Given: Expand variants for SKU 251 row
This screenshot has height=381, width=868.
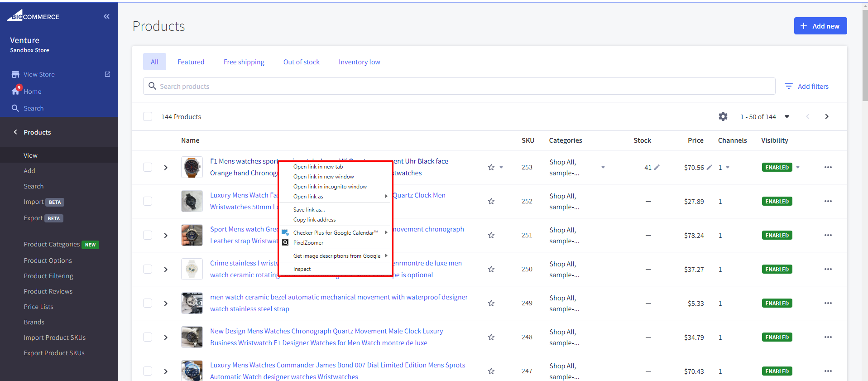Looking at the screenshot, I should [166, 236].
